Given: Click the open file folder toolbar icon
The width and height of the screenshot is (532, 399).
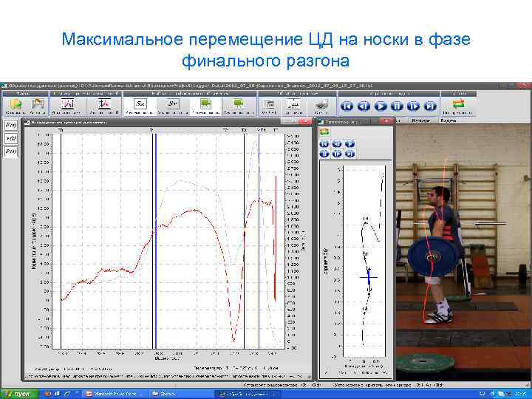Looking at the screenshot, I should [16, 105].
